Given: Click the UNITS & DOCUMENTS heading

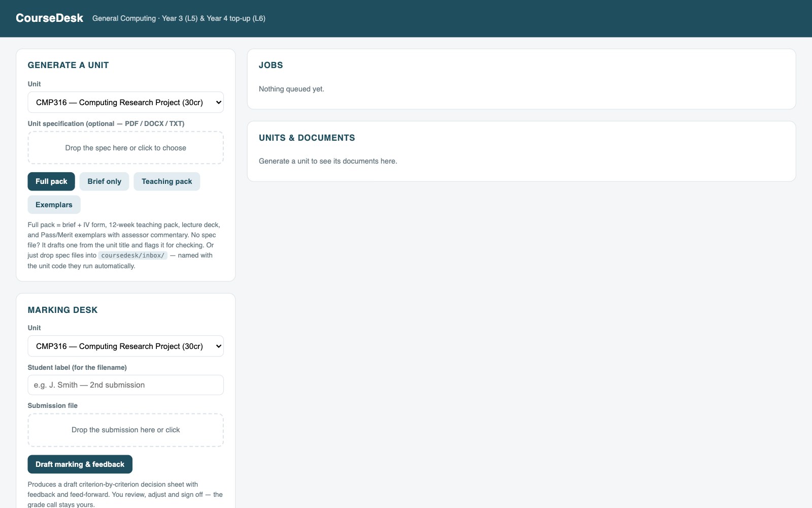Looking at the screenshot, I should pos(307,138).
